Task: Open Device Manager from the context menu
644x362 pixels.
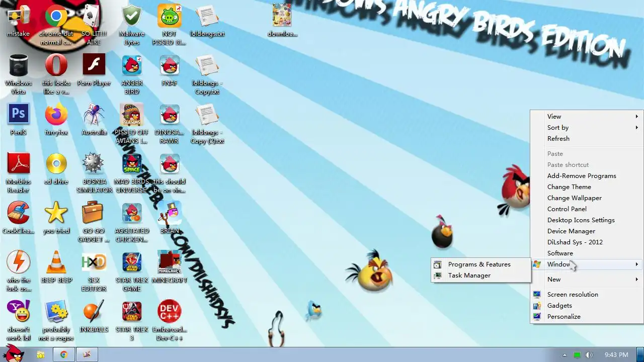Action: click(587, 231)
